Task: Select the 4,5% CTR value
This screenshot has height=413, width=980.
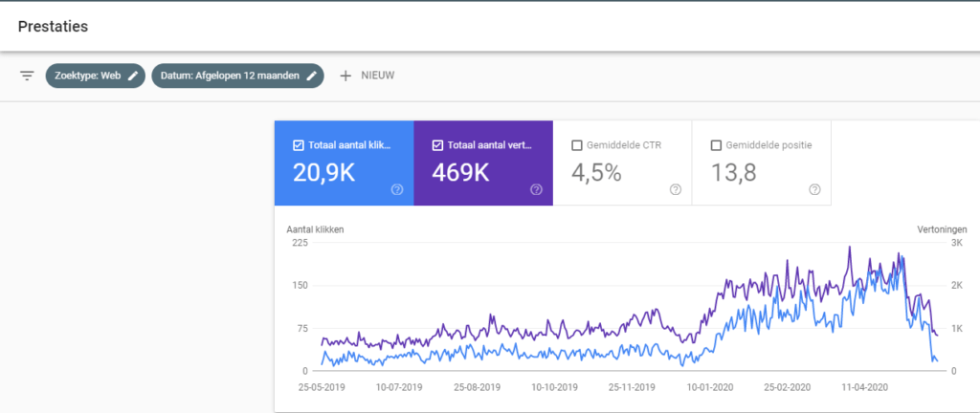Action: point(596,173)
